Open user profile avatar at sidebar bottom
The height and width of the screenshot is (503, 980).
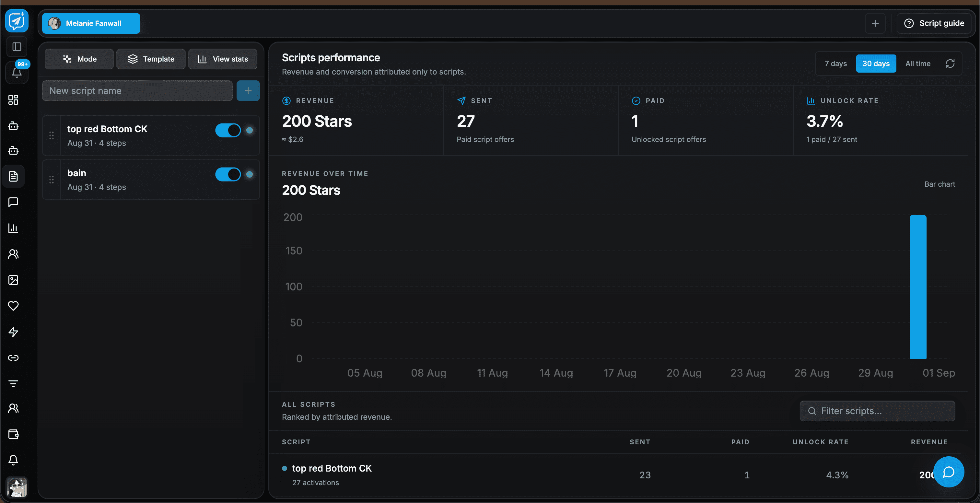17,487
